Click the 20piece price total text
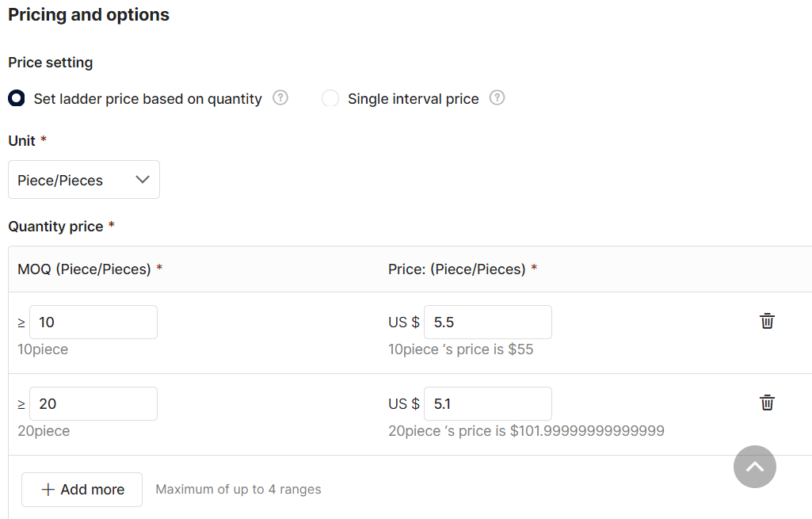This screenshot has width=812, height=519. point(526,431)
